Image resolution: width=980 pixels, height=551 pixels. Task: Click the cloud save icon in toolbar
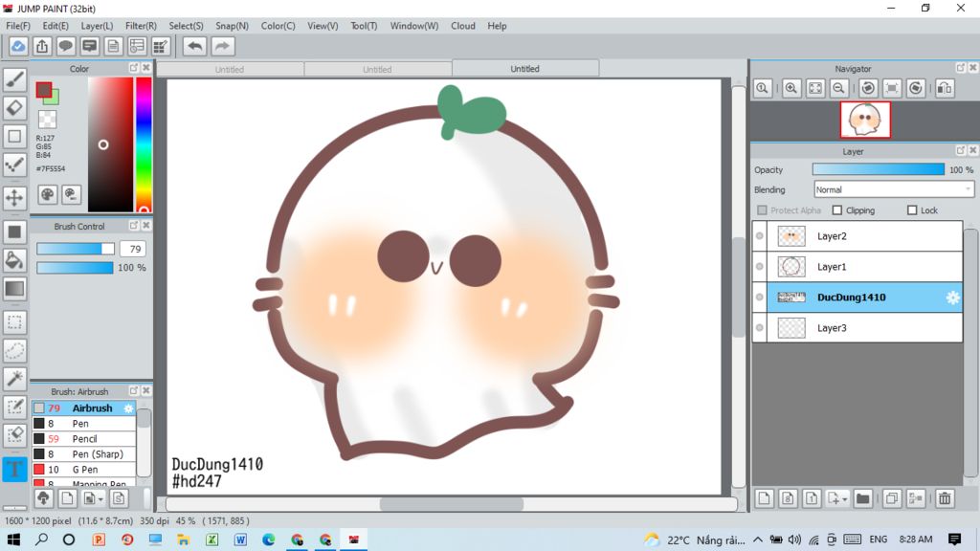pyautogui.click(x=18, y=46)
